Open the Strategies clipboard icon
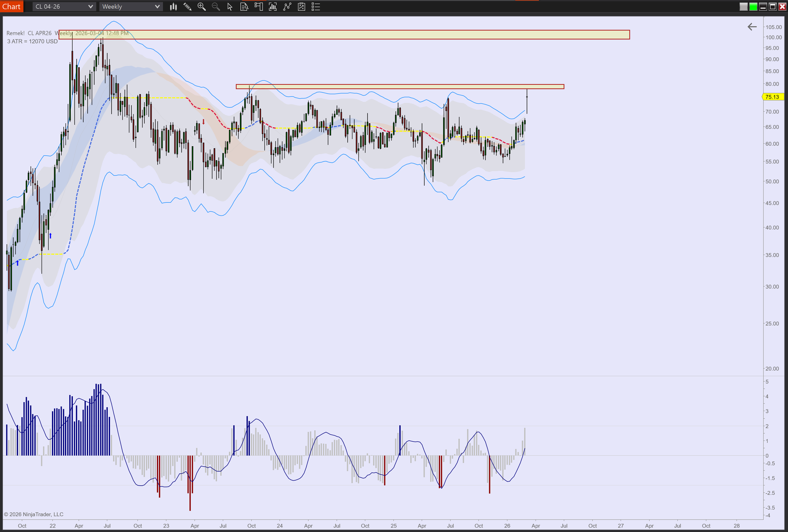 [x=301, y=6]
